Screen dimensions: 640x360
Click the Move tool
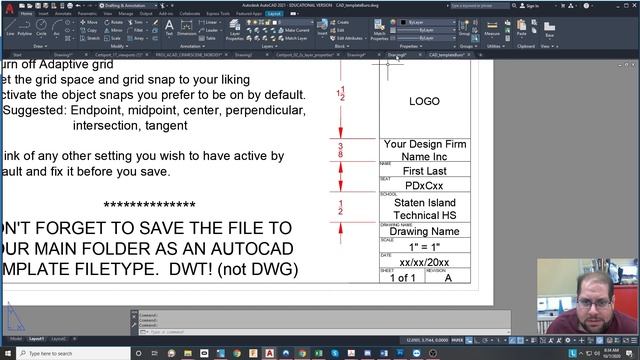[89, 22]
